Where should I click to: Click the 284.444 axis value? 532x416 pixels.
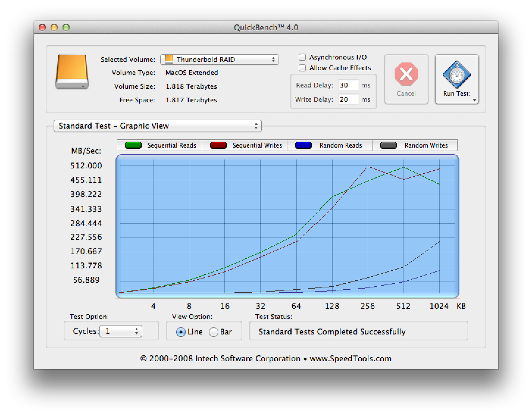click(x=86, y=223)
